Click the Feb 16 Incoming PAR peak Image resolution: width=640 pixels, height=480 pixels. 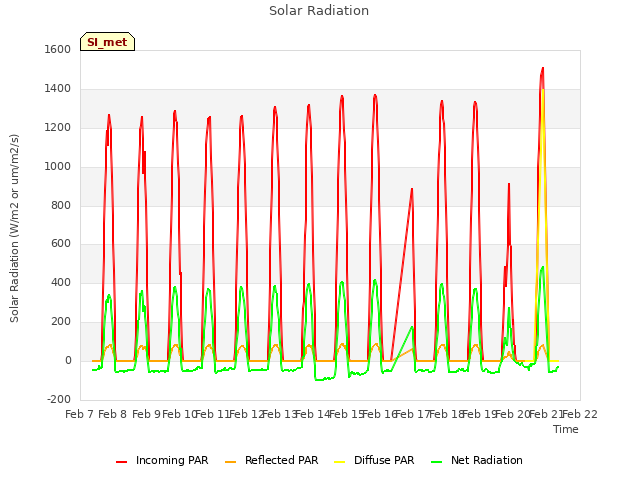click(x=375, y=96)
